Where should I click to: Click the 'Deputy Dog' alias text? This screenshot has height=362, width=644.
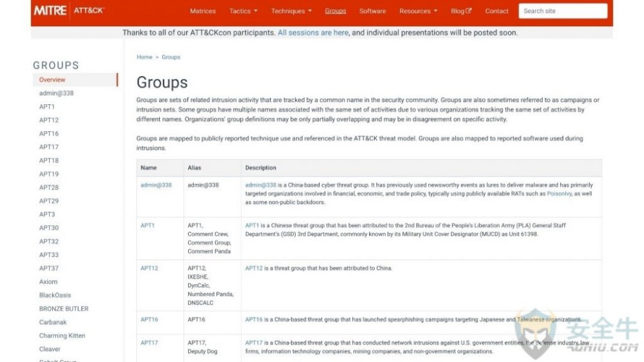202,351
